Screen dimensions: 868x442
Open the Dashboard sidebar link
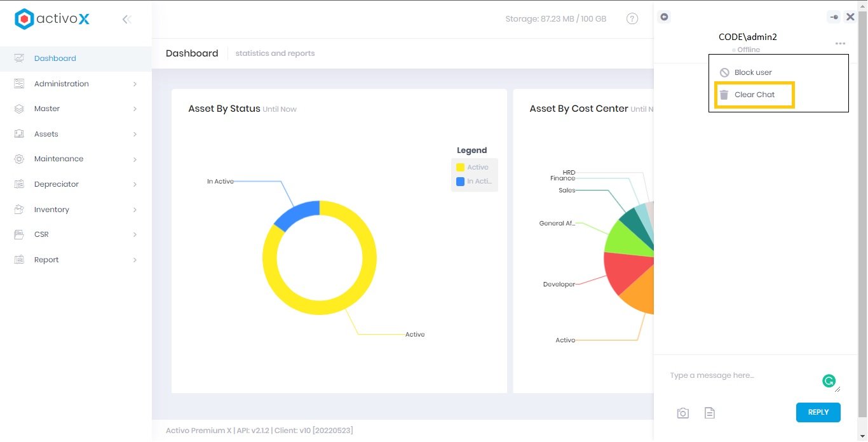[55, 58]
